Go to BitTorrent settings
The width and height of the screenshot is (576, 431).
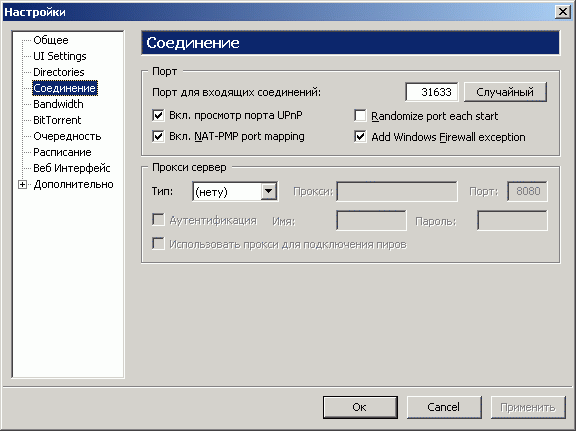coord(57,120)
